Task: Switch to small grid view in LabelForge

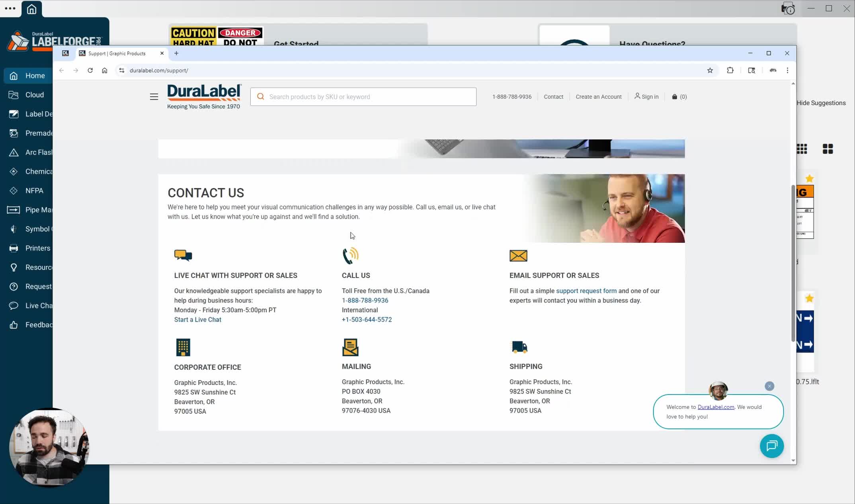Action: point(802,149)
